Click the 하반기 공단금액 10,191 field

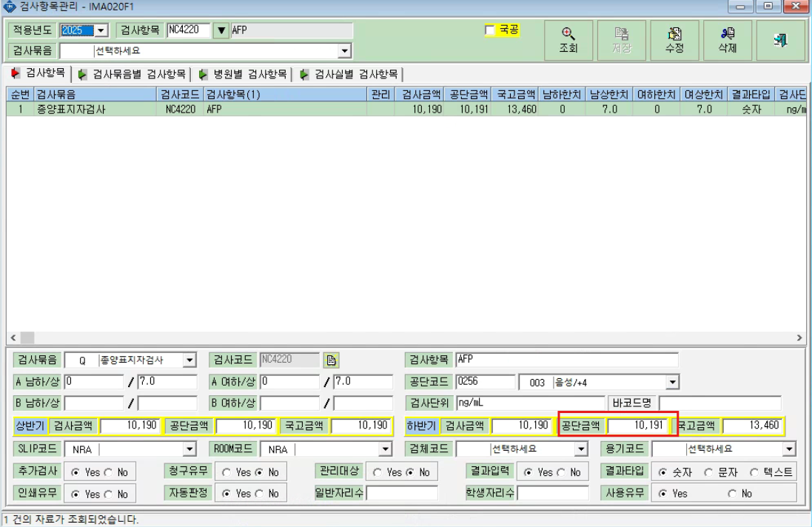tap(638, 426)
